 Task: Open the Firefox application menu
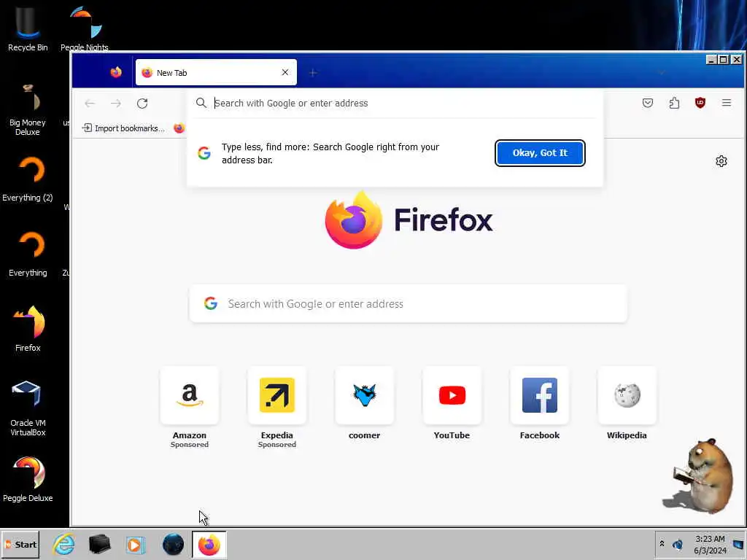726,103
